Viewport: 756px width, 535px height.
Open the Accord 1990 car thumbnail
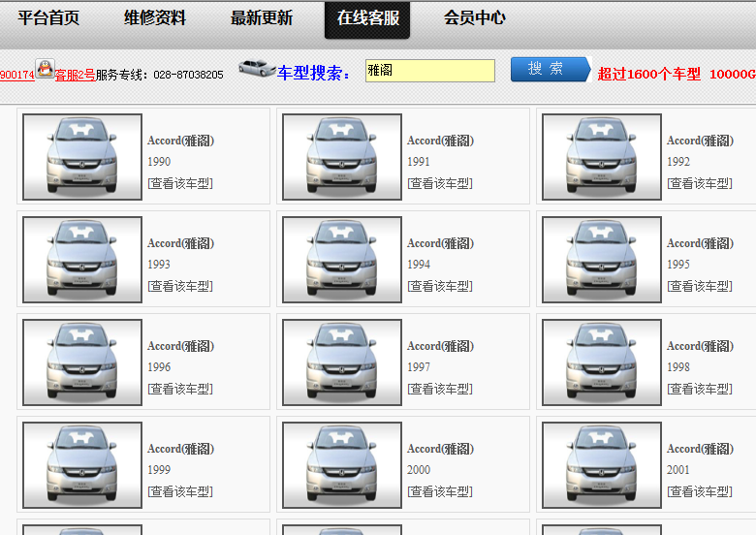pyautogui.click(x=82, y=157)
